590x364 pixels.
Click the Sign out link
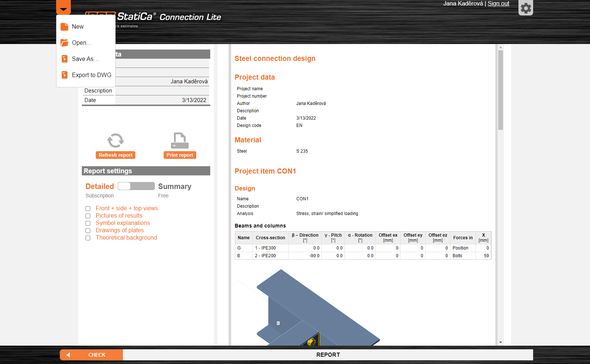(x=498, y=4)
